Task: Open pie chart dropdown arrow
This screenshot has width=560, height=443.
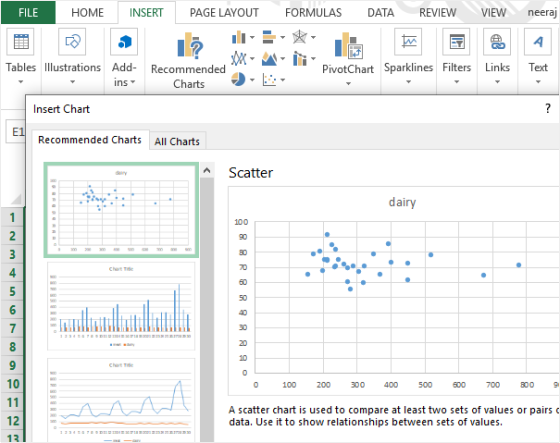Action: [252, 80]
